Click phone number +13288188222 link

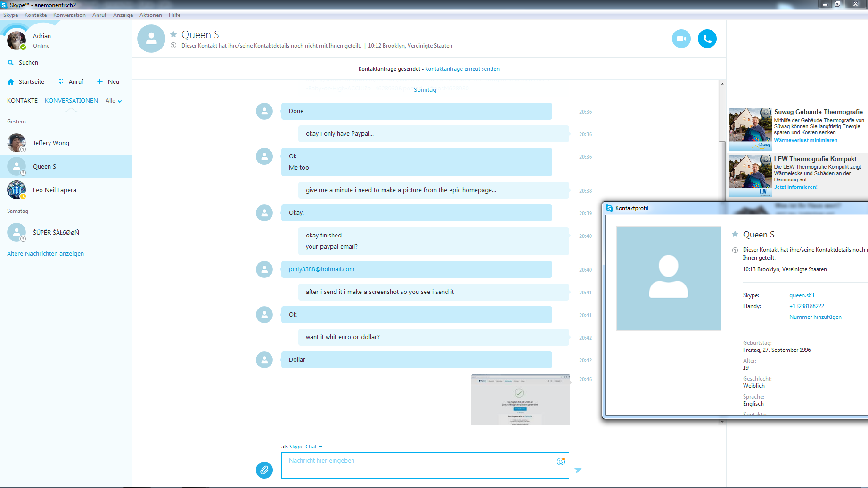coord(807,306)
